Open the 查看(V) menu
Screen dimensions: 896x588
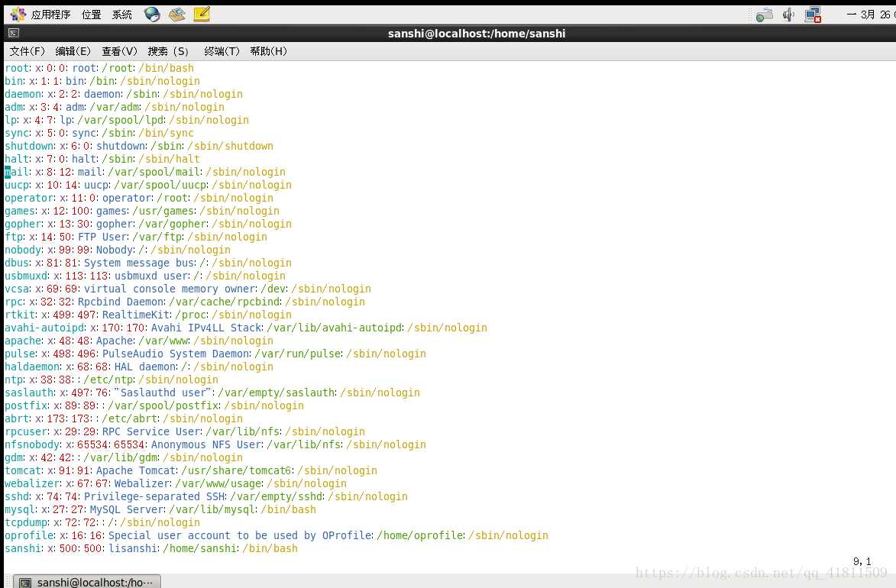[x=119, y=51]
